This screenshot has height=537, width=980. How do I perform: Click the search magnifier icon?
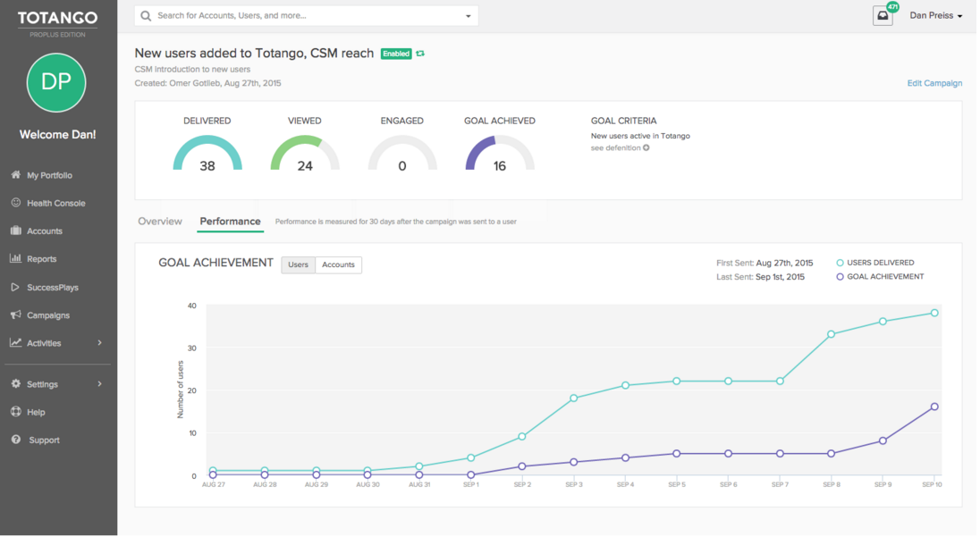click(146, 15)
